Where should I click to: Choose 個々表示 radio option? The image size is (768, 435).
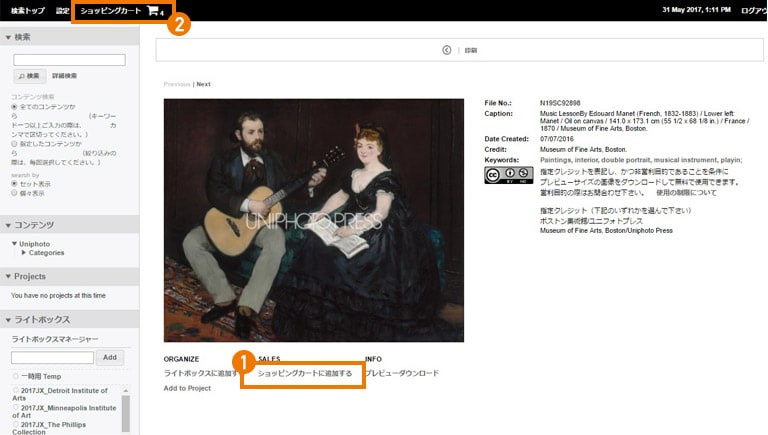point(14,193)
